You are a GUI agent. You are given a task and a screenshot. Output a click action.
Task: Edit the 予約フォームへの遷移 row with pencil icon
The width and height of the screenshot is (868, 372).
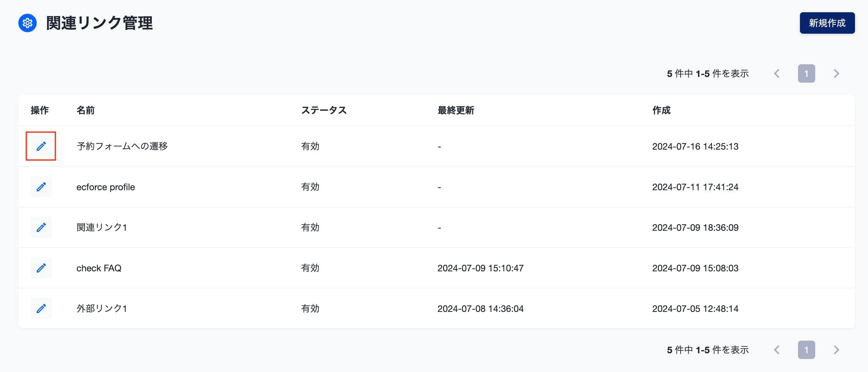tap(41, 146)
